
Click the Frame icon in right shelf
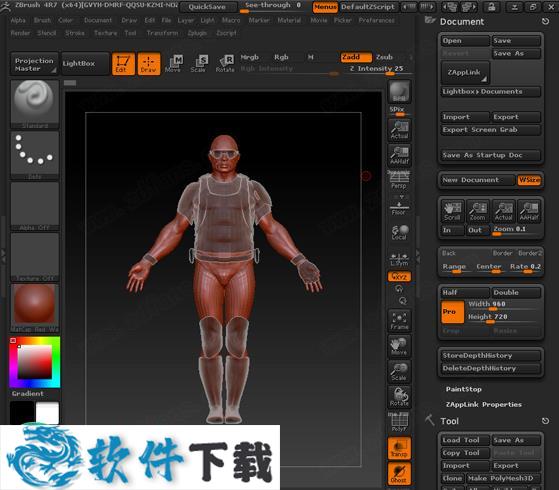click(399, 321)
